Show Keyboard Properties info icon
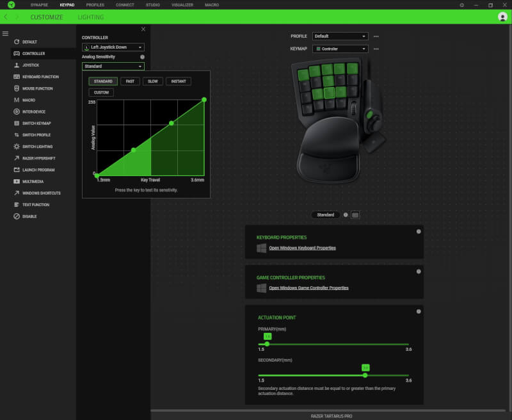 pos(419,232)
